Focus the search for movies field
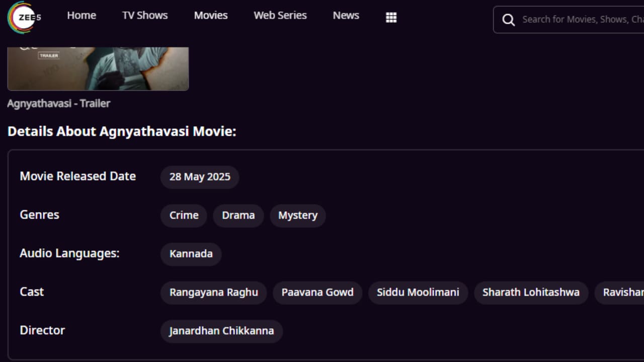Image resolution: width=644 pixels, height=362 pixels. point(569,20)
